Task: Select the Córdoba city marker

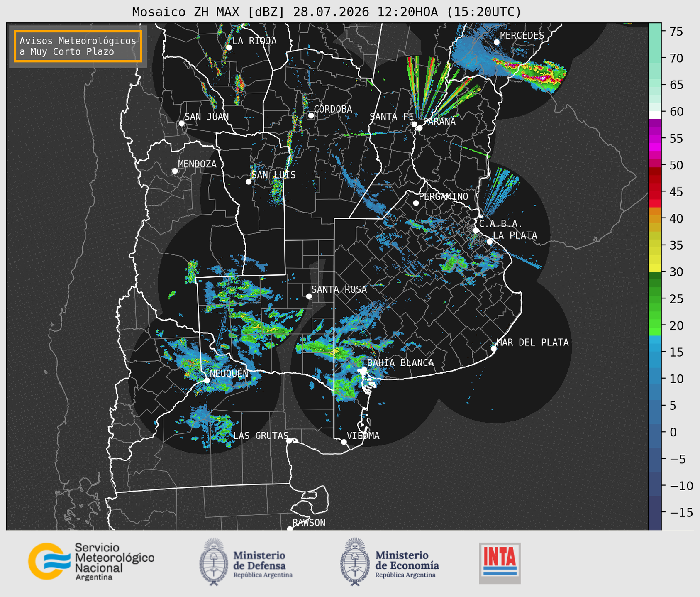Action: coord(311,115)
